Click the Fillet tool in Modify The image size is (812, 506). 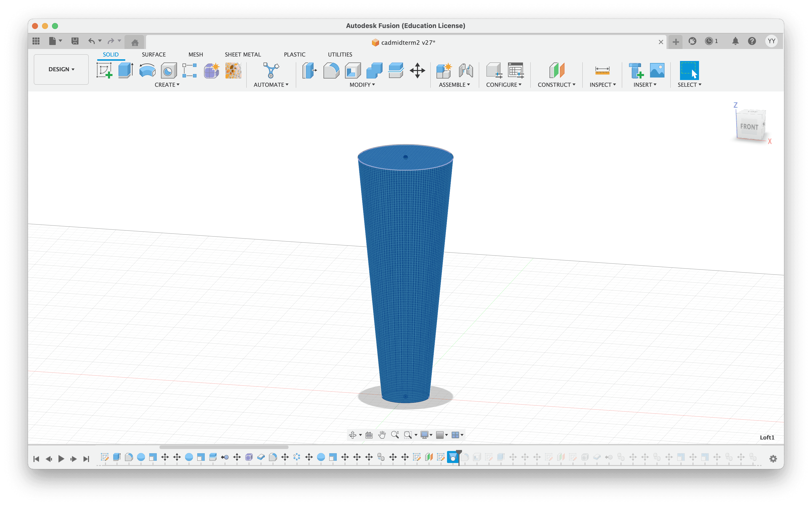331,70
